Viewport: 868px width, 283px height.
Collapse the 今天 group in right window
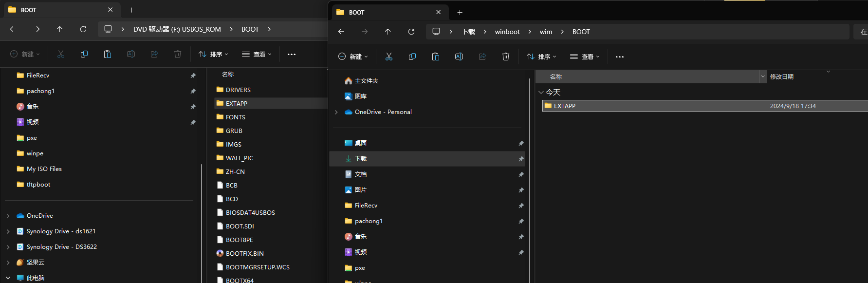[x=541, y=92]
